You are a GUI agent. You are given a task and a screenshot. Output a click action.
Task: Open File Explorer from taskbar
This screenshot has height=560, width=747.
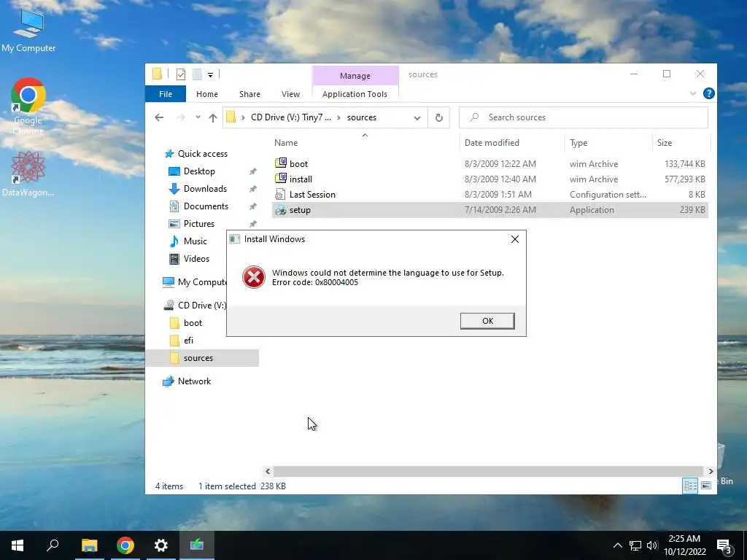[x=89, y=545]
